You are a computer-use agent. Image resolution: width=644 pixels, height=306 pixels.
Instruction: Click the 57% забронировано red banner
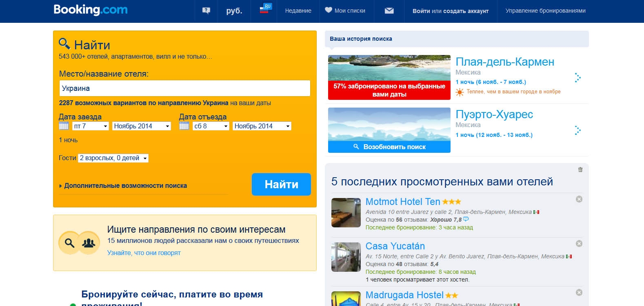pyautogui.click(x=389, y=90)
